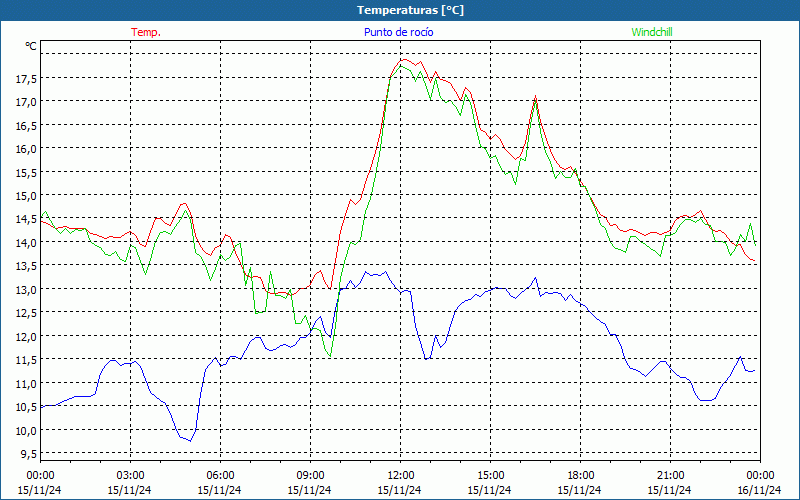Screen dimensions: 800x500
Task: Click the 12,5 y-axis value
Action: [26, 313]
